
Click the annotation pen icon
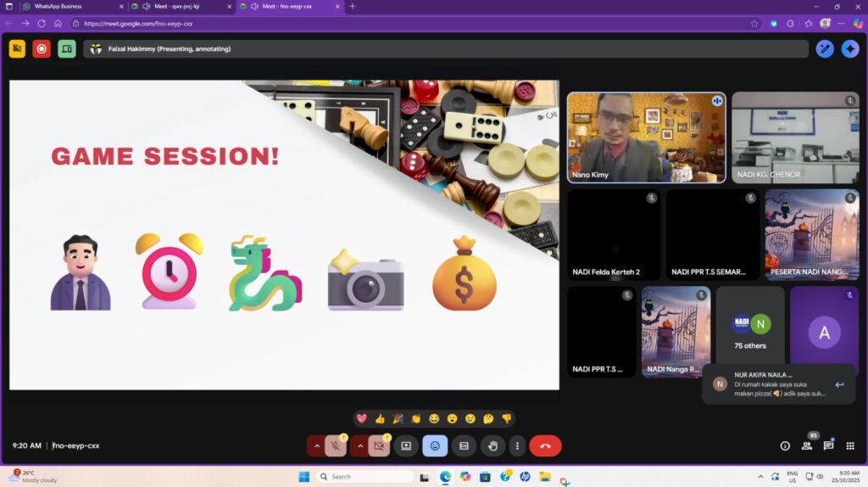(824, 49)
